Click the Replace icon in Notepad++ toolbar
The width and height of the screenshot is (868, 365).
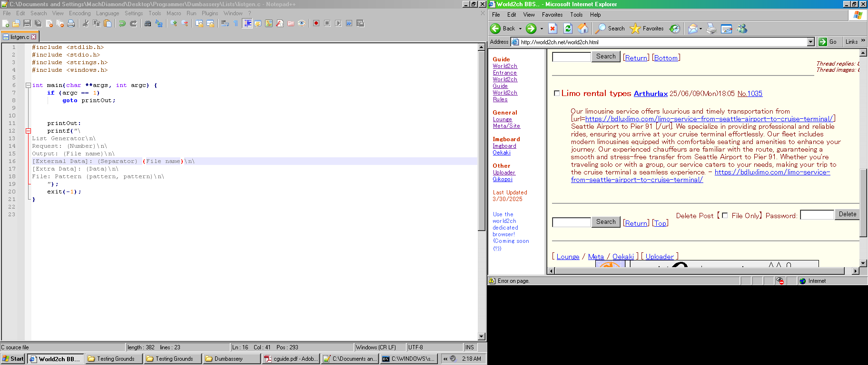coord(159,23)
